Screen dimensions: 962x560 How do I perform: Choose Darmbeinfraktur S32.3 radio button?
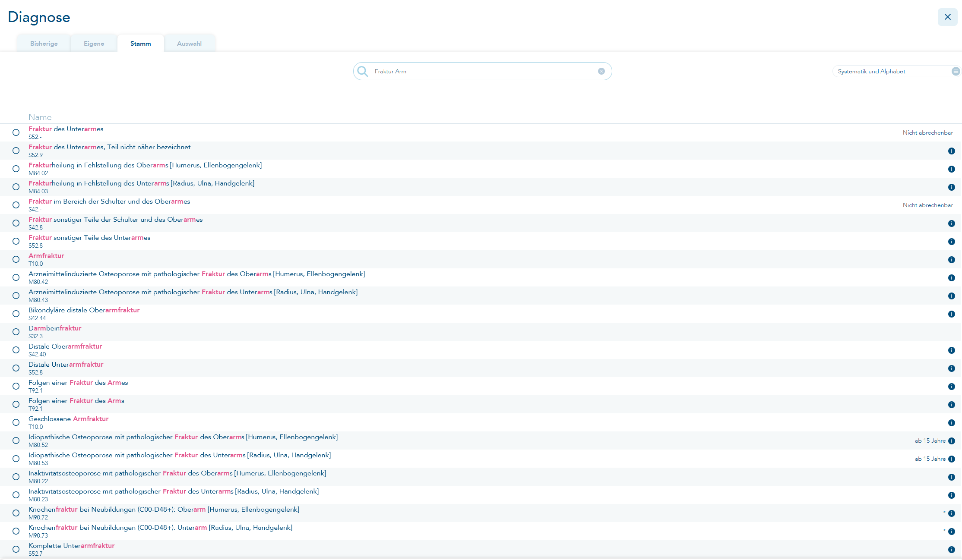click(x=16, y=332)
